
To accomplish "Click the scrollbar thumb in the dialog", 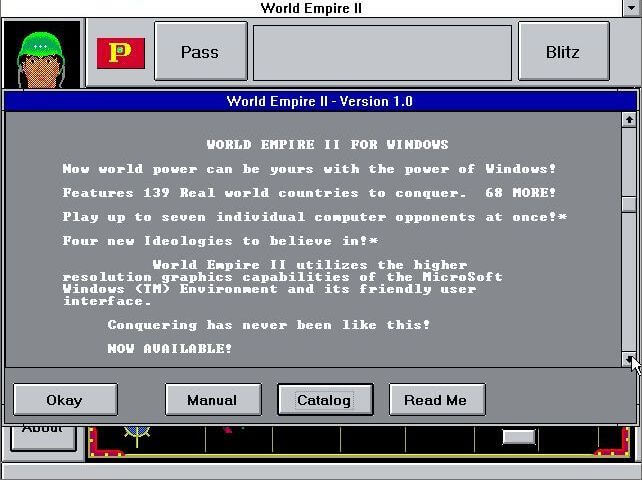I will coord(628,204).
